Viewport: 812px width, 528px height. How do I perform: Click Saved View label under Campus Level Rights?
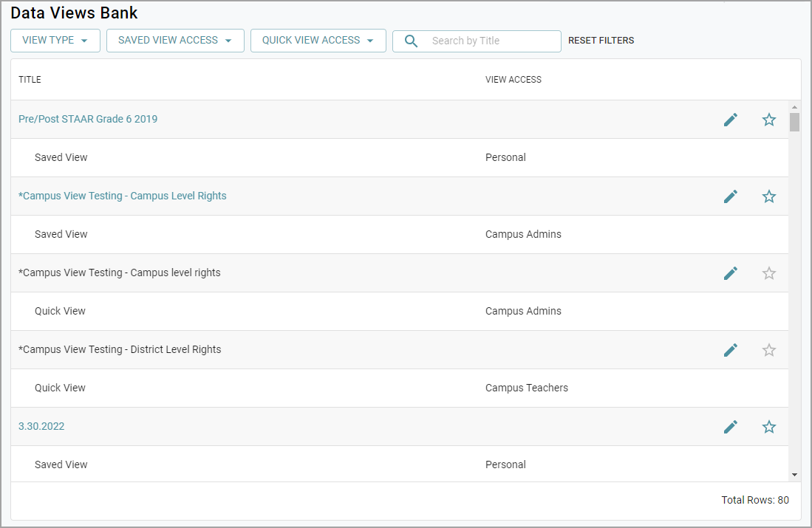tap(61, 234)
